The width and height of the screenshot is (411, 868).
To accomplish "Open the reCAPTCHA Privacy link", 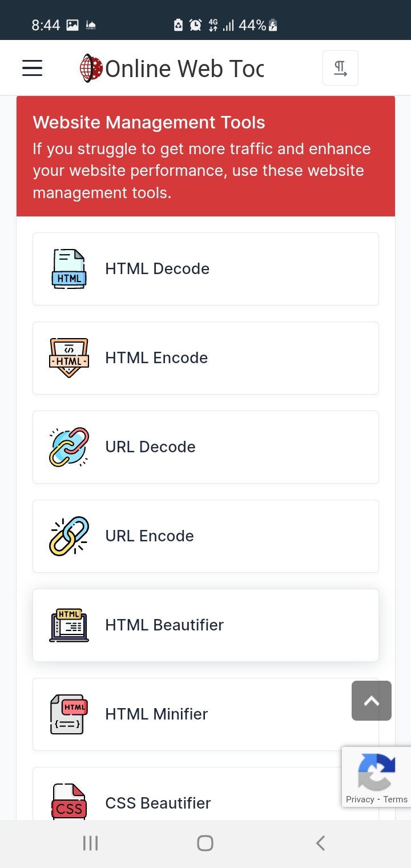I will coord(360,799).
